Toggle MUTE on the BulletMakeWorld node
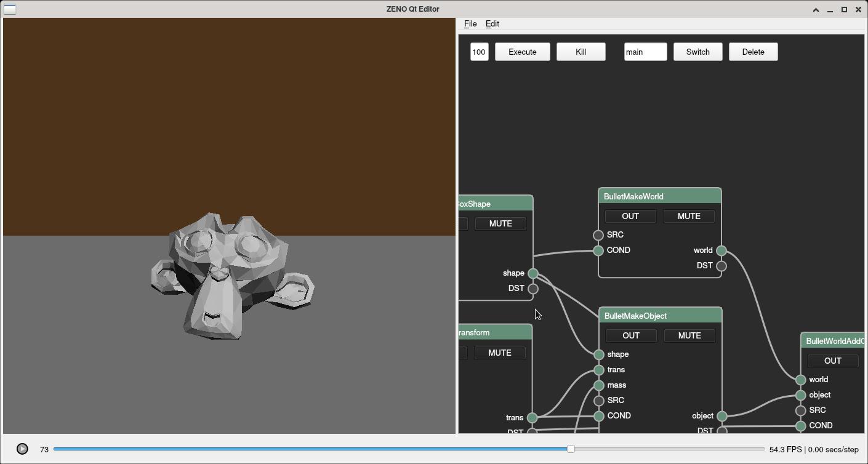The height and width of the screenshot is (464, 868). 689,216
